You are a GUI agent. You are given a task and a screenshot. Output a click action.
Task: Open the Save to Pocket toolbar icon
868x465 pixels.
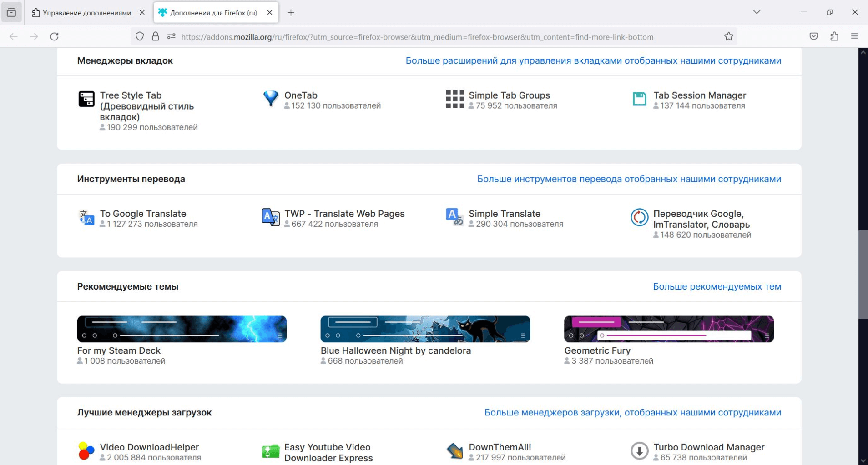(x=813, y=36)
